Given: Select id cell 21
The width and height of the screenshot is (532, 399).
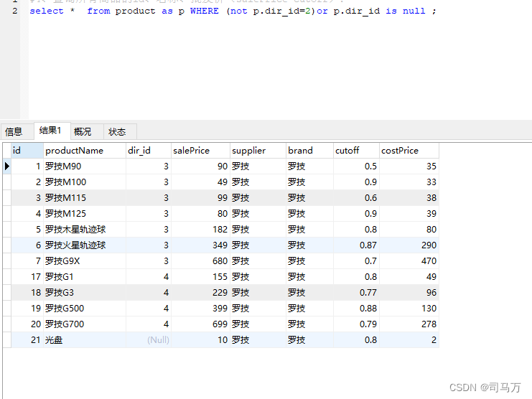Looking at the screenshot, I should [27, 339].
